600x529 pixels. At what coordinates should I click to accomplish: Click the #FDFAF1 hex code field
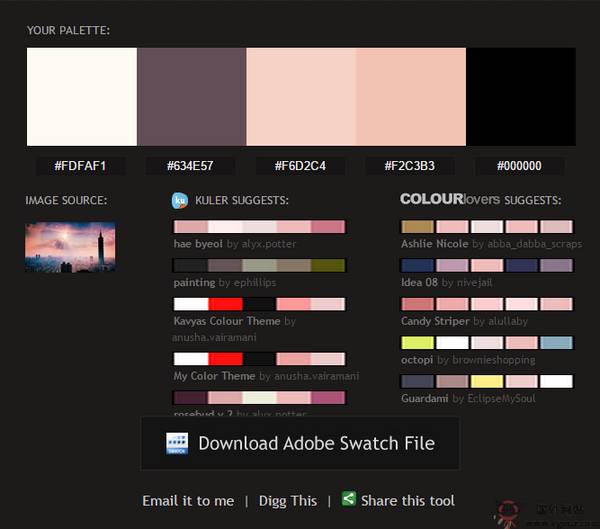pyautogui.click(x=81, y=166)
